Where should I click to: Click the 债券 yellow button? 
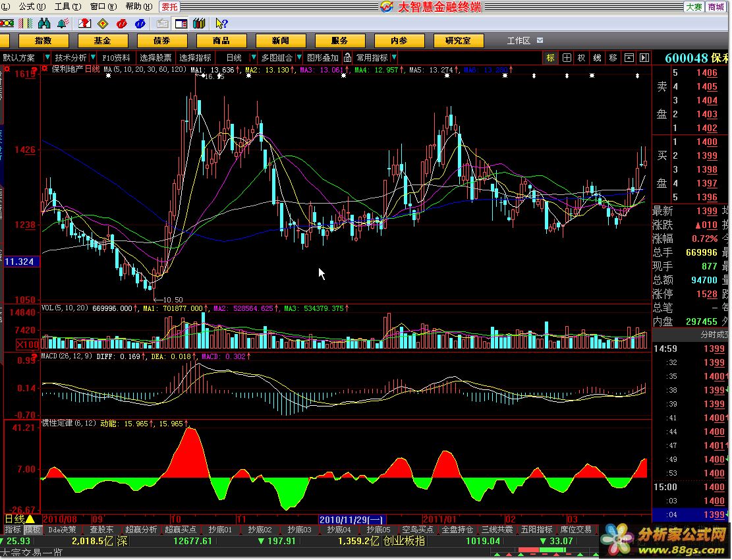tap(161, 41)
